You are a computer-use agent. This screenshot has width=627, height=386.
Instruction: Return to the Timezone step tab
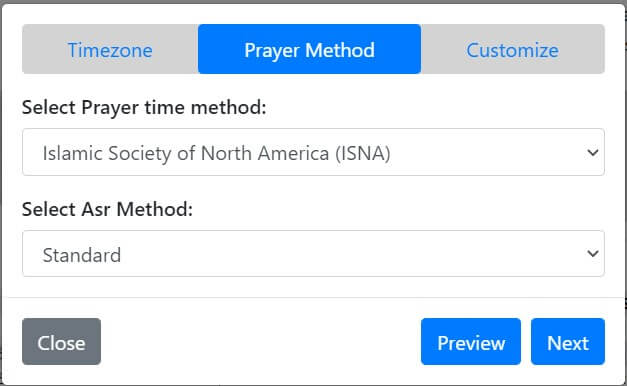pos(110,49)
